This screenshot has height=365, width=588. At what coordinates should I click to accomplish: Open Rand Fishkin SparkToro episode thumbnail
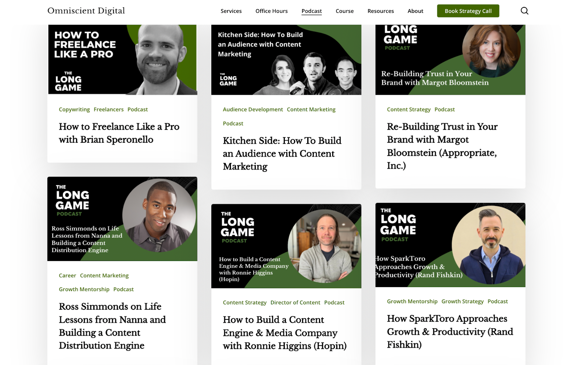pyautogui.click(x=450, y=245)
